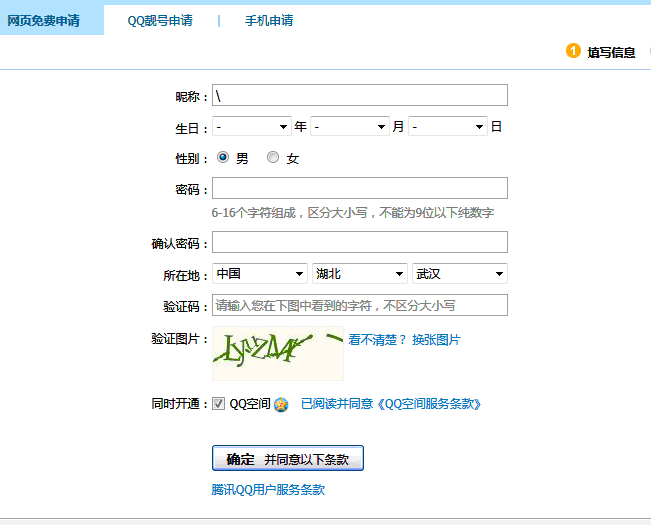This screenshot has height=525, width=651.
Task: Open 已阅读并同意《QQ空间服务条款》 link
Action: [391, 404]
